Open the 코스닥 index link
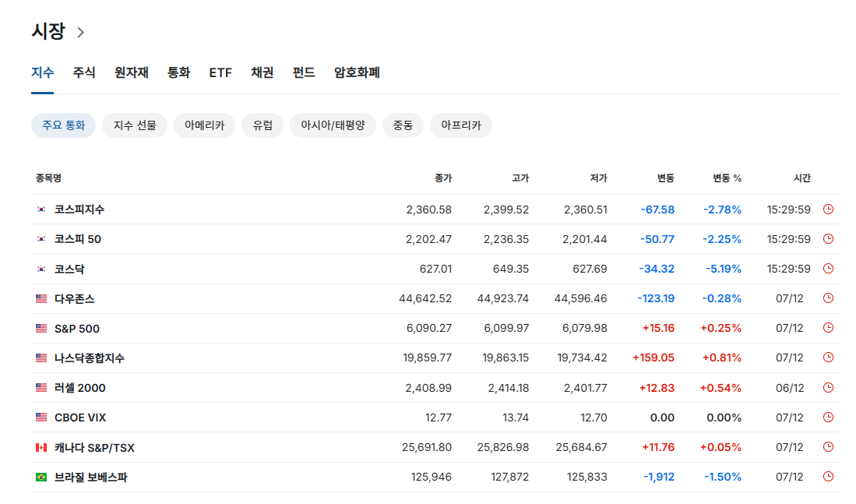 coord(69,269)
